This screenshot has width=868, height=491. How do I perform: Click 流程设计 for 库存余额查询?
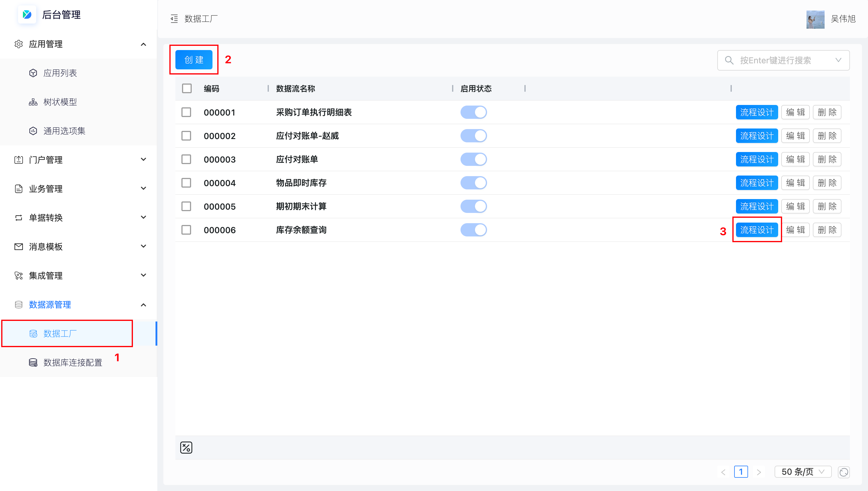point(756,230)
